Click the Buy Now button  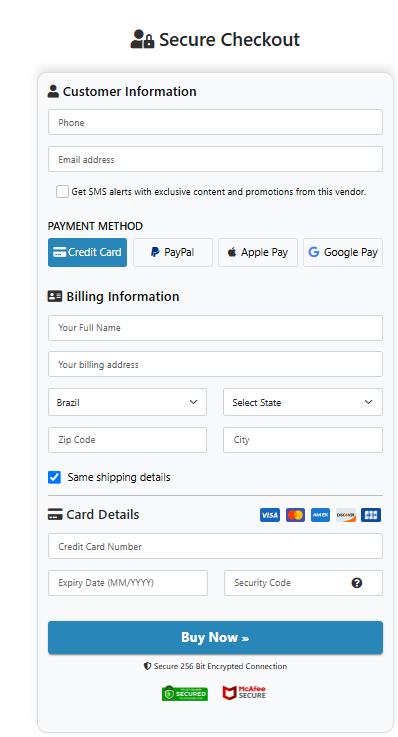click(x=215, y=638)
